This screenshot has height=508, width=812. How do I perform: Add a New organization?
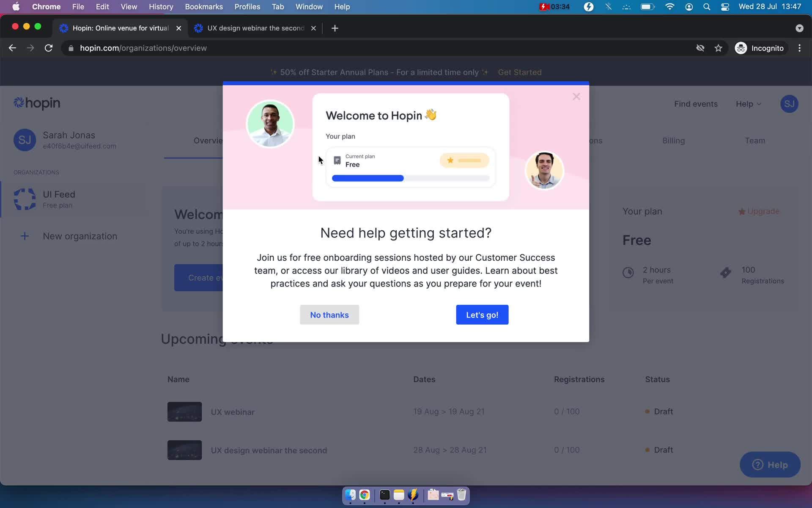tap(80, 236)
